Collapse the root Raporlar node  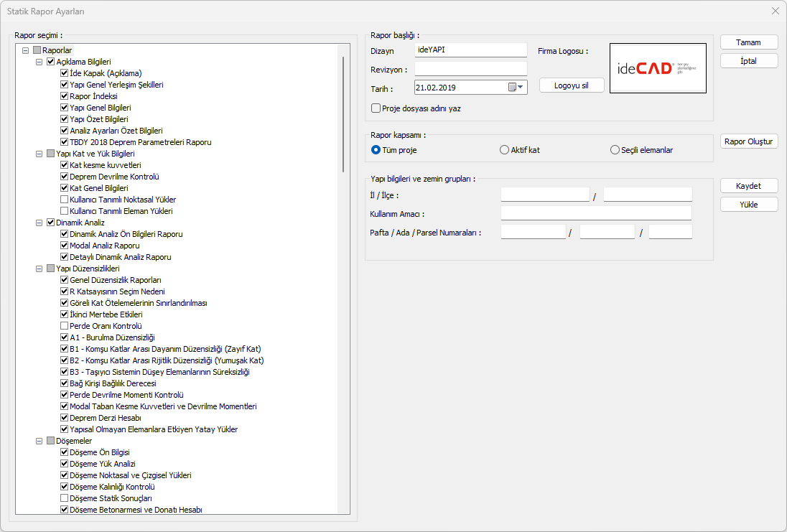tap(27, 50)
